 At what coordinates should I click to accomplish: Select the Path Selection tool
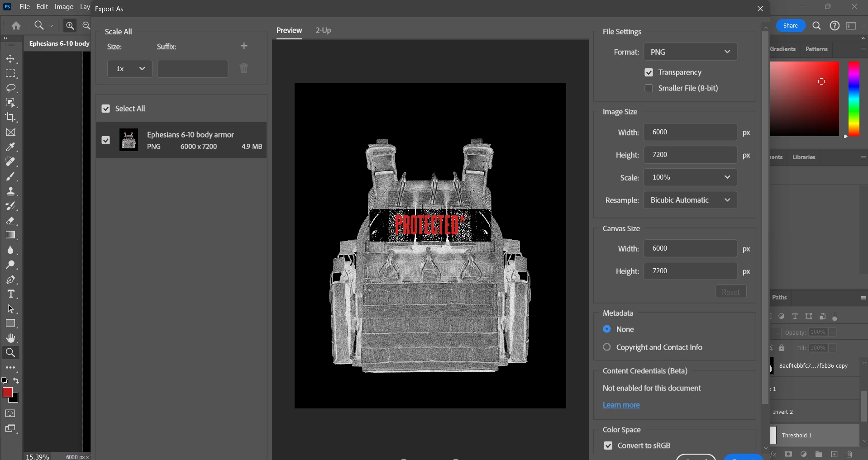point(10,309)
